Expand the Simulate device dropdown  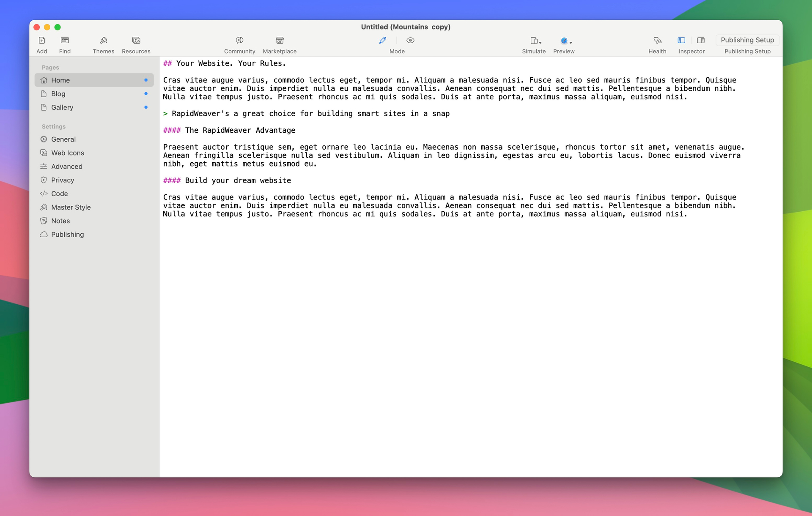pyautogui.click(x=535, y=41)
